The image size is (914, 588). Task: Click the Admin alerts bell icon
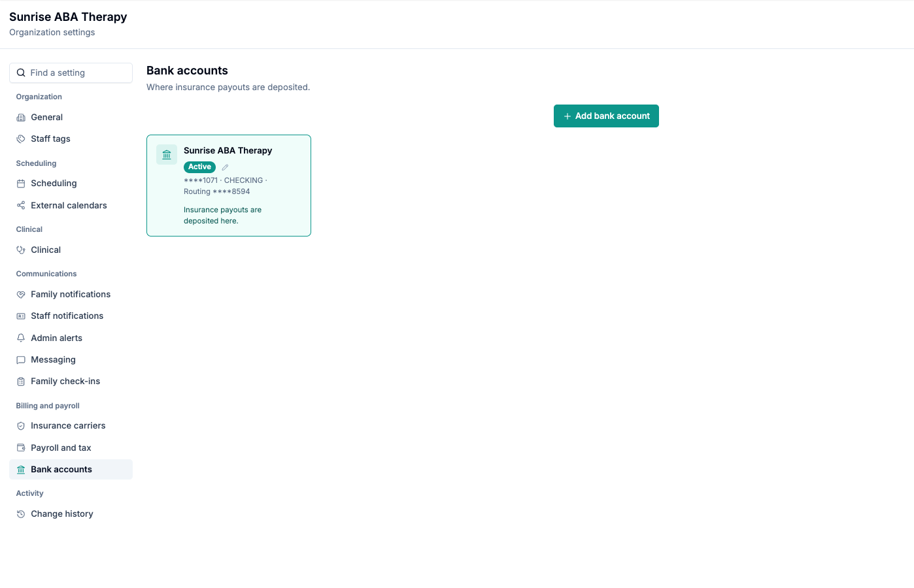point(21,338)
